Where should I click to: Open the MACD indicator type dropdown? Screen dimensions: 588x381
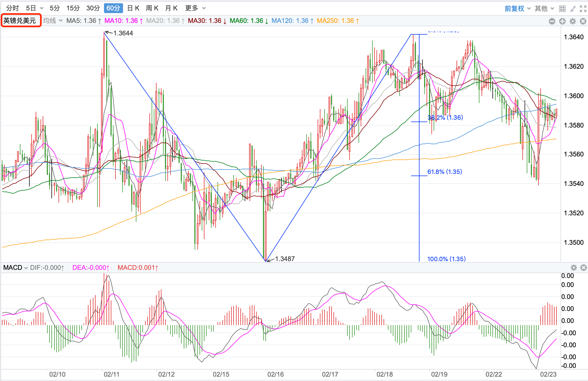click(16, 268)
